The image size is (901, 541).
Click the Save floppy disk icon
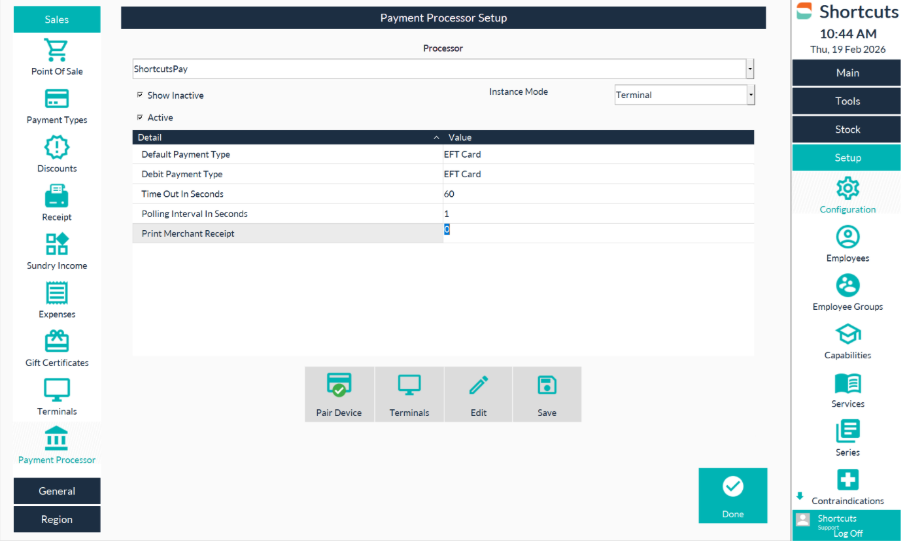click(x=546, y=387)
